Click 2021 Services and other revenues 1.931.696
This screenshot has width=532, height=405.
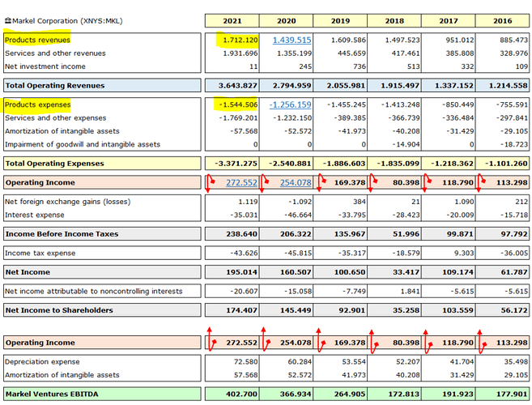240,53
